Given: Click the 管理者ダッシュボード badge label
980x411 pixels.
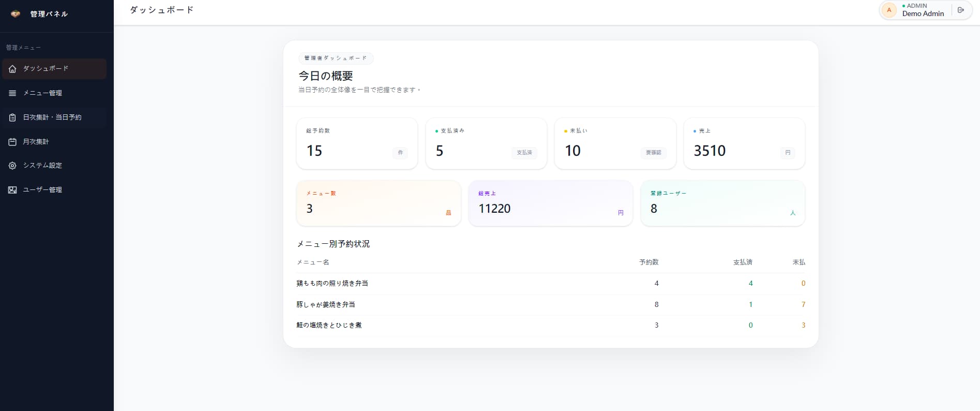Looking at the screenshot, I should tap(336, 58).
